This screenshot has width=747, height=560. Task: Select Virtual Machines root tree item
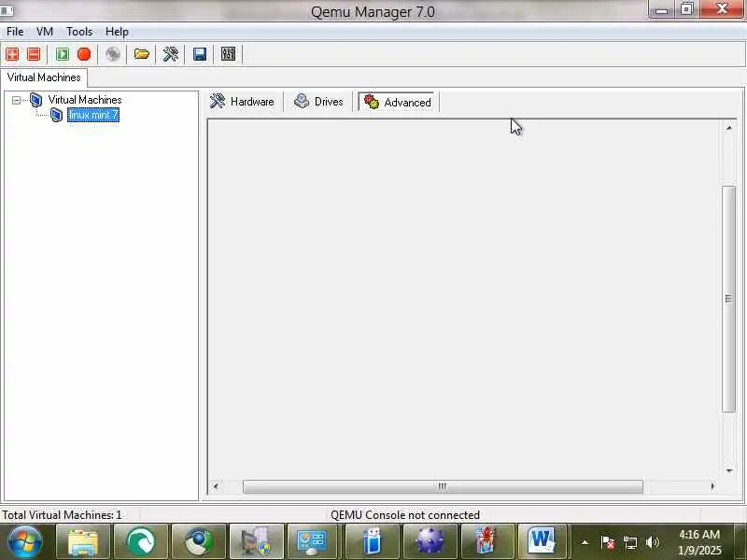click(x=85, y=100)
